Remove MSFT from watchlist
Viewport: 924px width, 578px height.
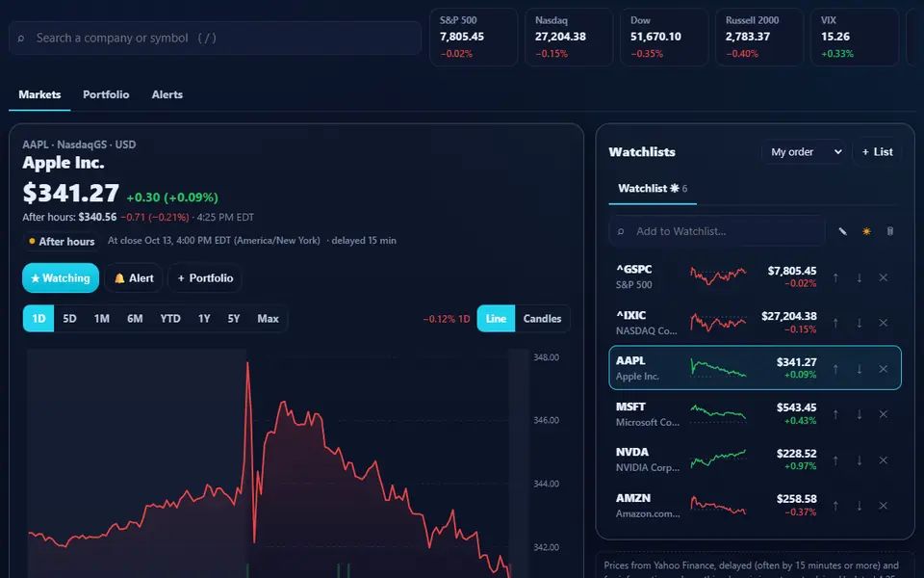coord(884,414)
